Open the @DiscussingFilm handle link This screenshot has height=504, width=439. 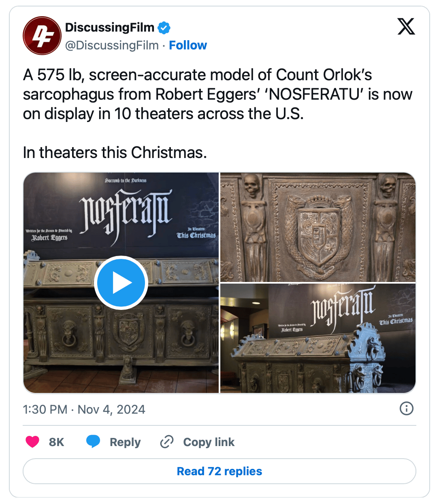112,45
